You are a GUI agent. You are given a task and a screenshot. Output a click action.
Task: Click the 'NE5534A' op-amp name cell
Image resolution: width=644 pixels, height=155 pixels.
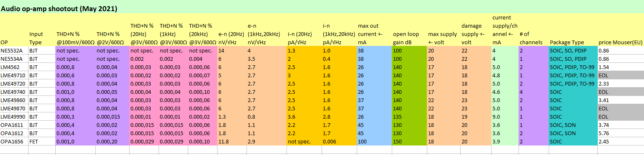click(14, 58)
